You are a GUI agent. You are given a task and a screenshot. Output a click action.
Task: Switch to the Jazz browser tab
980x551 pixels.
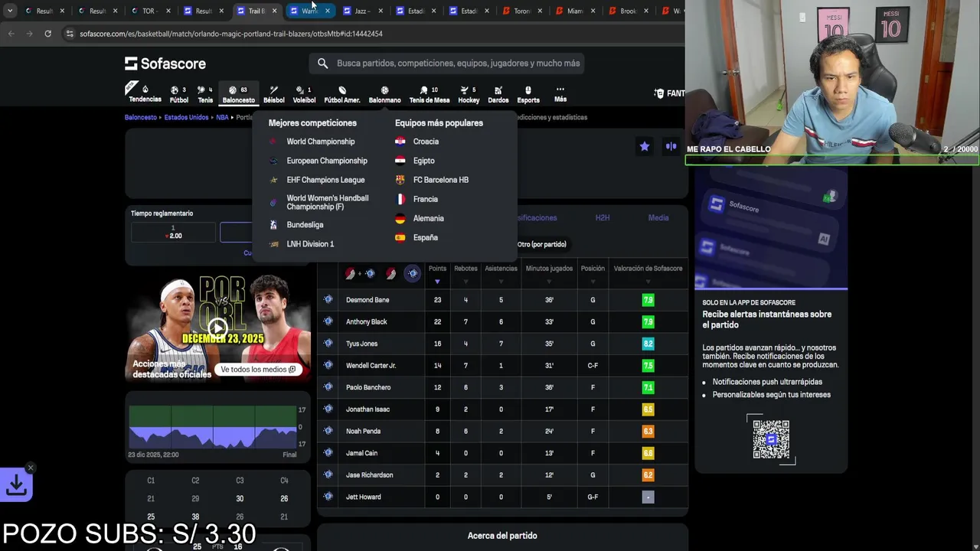click(x=361, y=11)
